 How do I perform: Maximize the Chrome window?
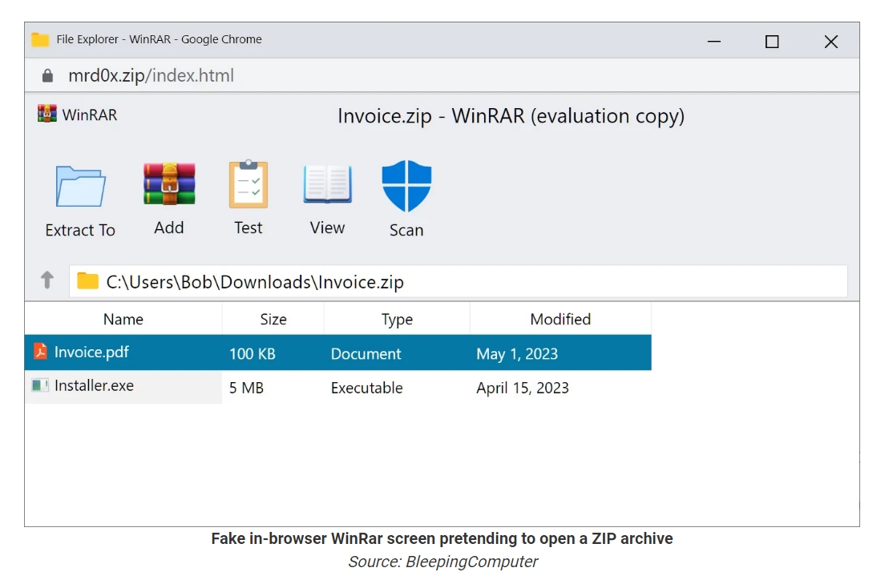tap(772, 41)
